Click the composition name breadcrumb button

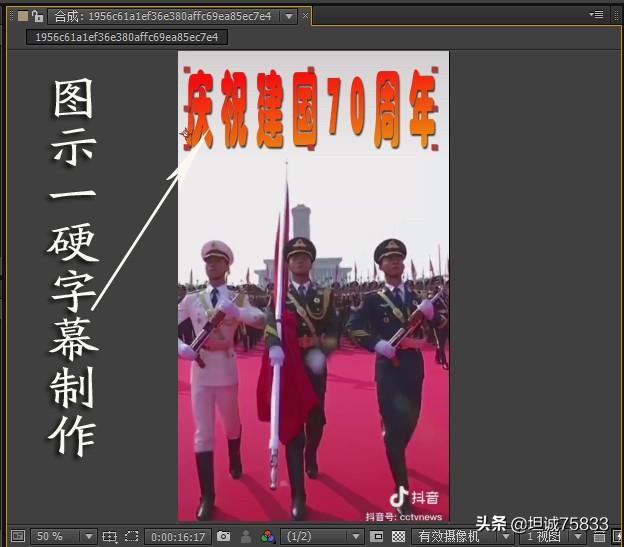pyautogui.click(x=126, y=37)
